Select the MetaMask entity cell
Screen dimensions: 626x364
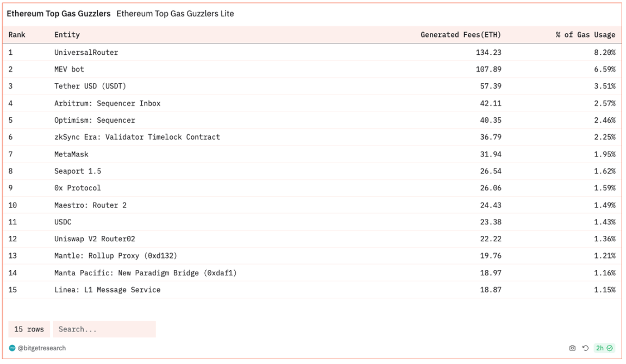tap(71, 154)
